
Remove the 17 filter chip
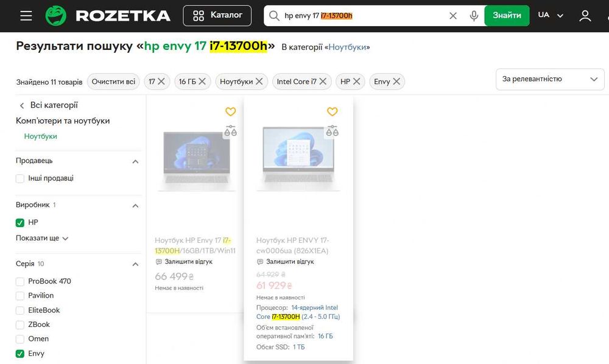tap(161, 82)
